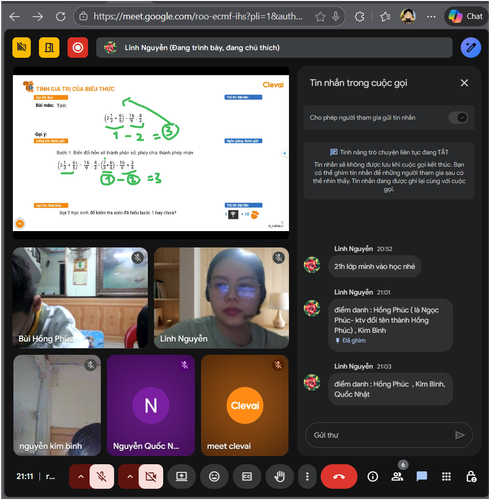The width and height of the screenshot is (490, 500).
Task: Open browser settings and more menu
Action: pos(431,16)
